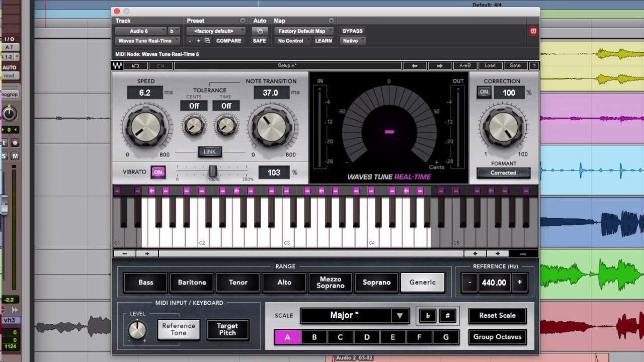The image size is (644, 362).
Task: Select next preset with plus button
Action: [x=198, y=41]
